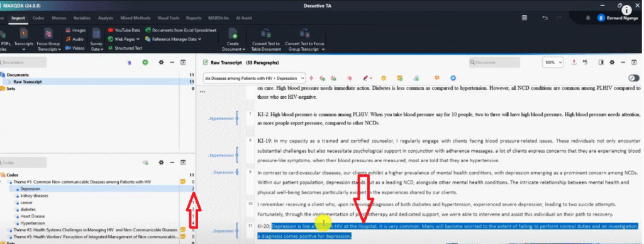
Task: Select Theme #3 Health Workers' Perception code
Action: click(96, 236)
